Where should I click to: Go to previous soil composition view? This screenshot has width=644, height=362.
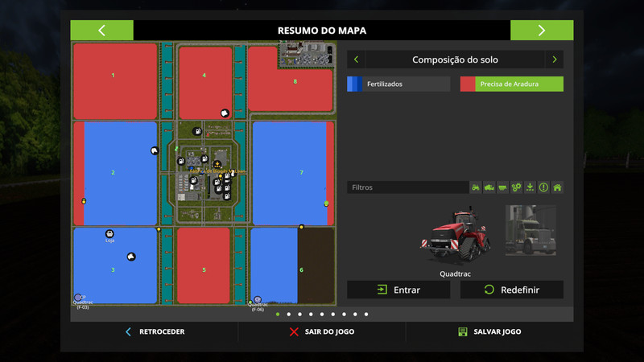click(357, 60)
